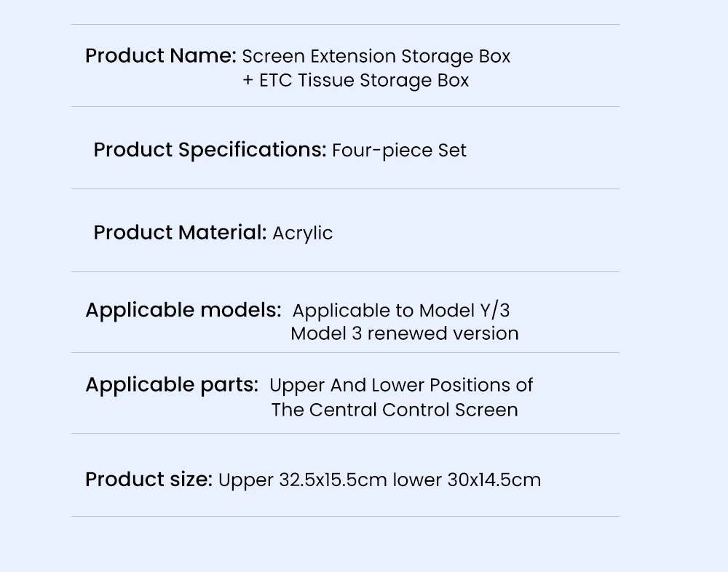Select the "Upper And Lower Positions of" text
Viewport: 728px width, 572px height.
tap(400, 385)
